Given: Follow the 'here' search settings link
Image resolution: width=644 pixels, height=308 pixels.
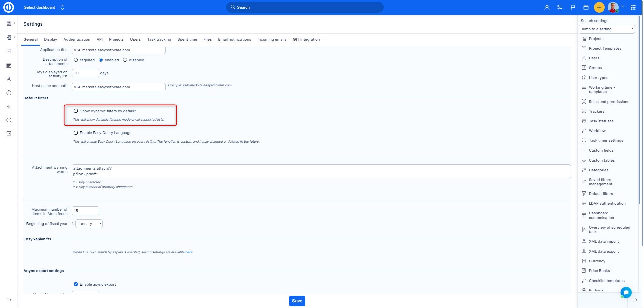Looking at the screenshot, I should click(x=189, y=252).
